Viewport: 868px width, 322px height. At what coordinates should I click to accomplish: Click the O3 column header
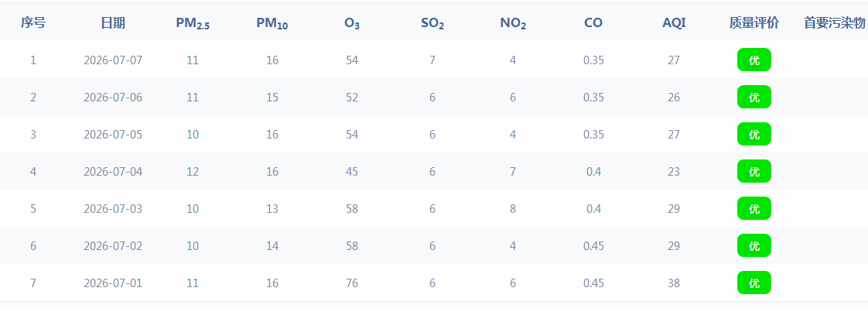coord(352,23)
